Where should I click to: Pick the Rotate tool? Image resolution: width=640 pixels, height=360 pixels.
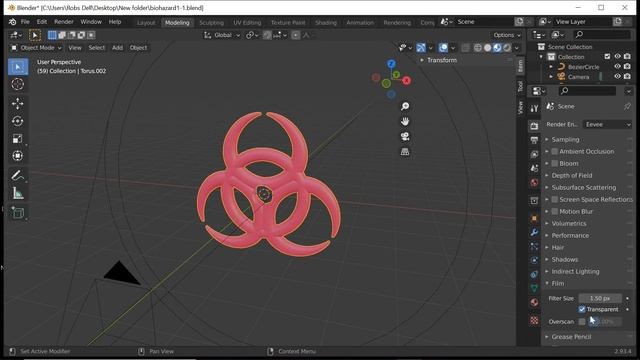18,121
